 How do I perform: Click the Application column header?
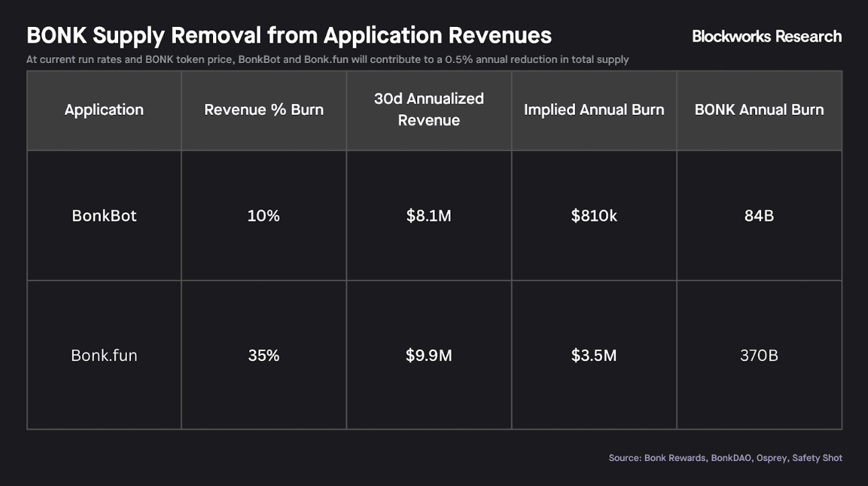click(104, 109)
